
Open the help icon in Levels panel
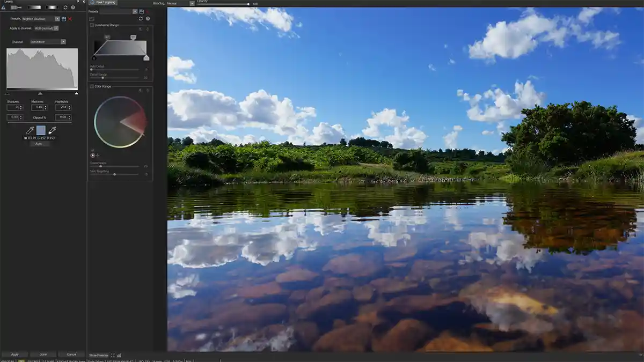coord(73,8)
